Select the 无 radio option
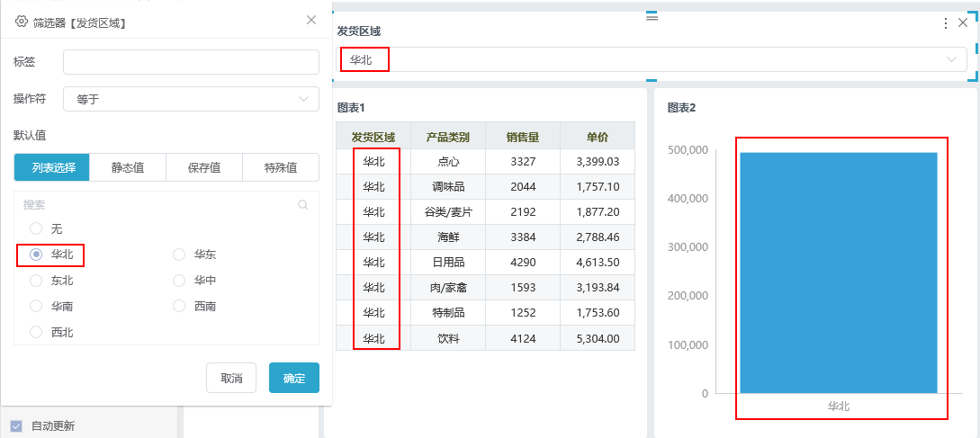Viewport: 980px width, 438px height. click(36, 228)
